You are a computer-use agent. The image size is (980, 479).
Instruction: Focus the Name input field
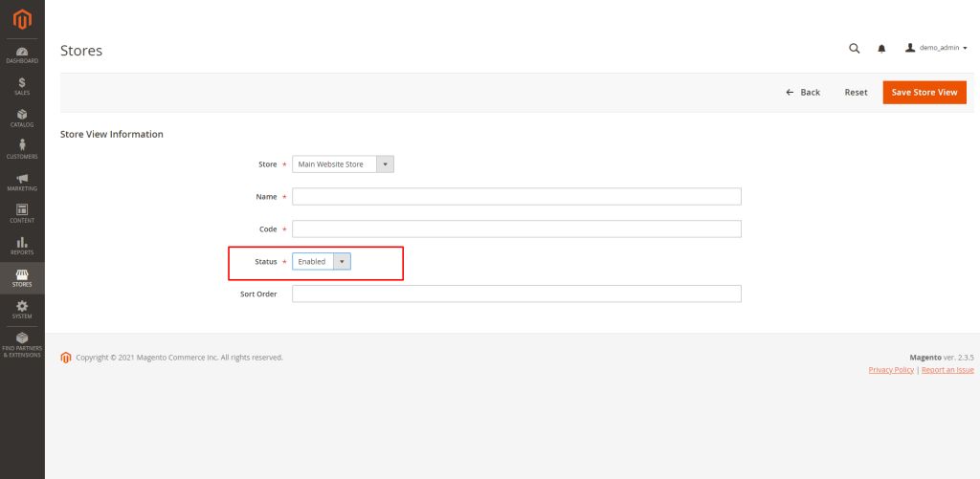516,197
